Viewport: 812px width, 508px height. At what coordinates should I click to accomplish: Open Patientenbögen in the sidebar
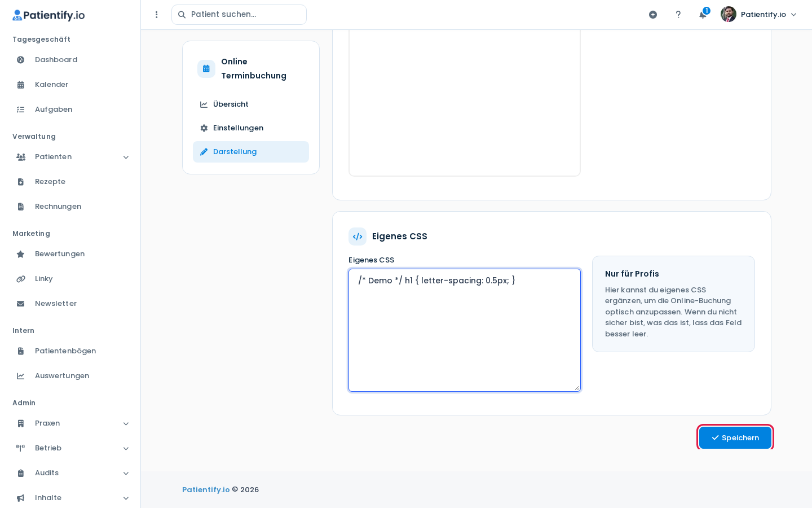70,351
